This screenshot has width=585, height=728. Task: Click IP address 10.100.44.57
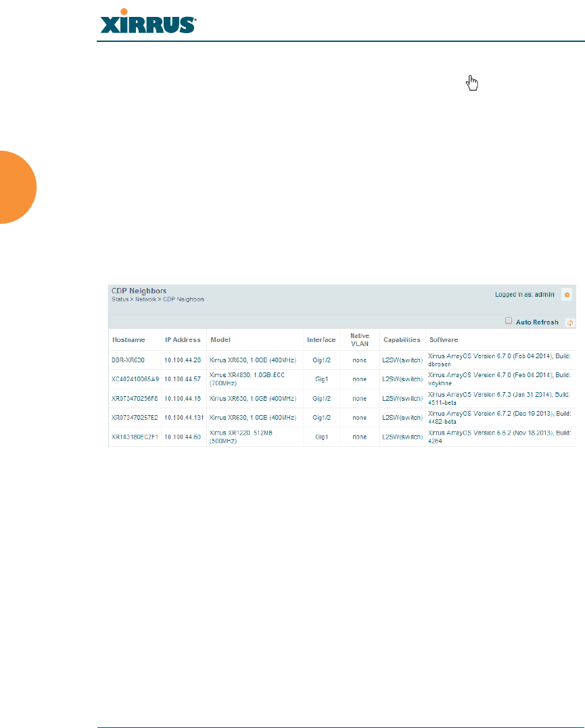tap(183, 379)
